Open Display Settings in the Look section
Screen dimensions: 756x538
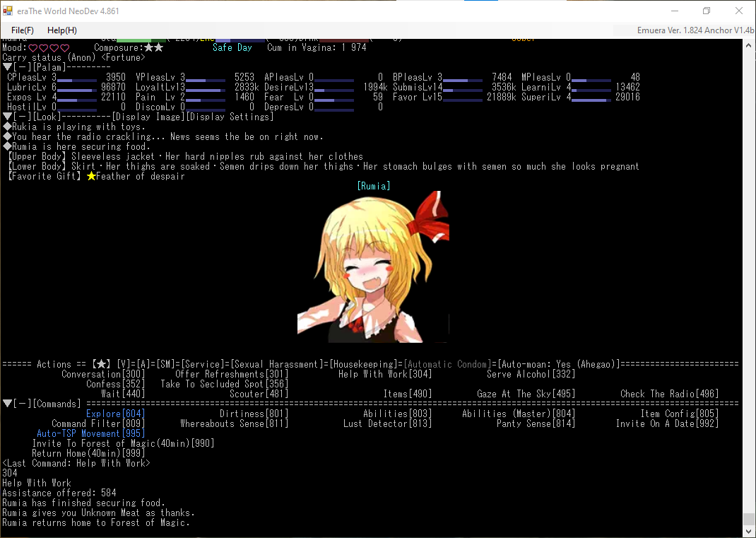click(x=230, y=117)
